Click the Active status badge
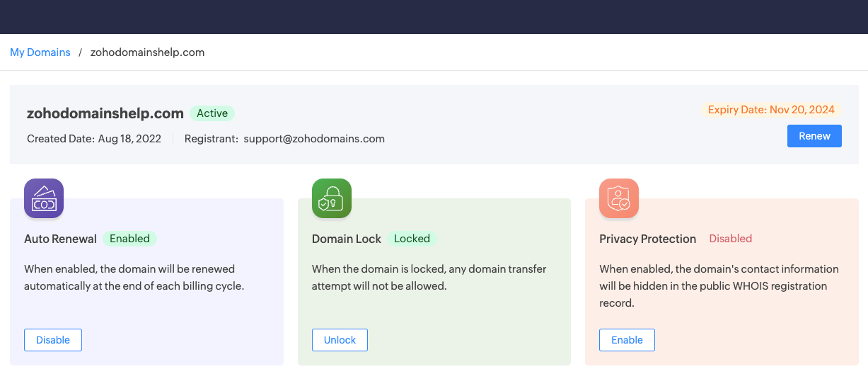 click(x=212, y=113)
